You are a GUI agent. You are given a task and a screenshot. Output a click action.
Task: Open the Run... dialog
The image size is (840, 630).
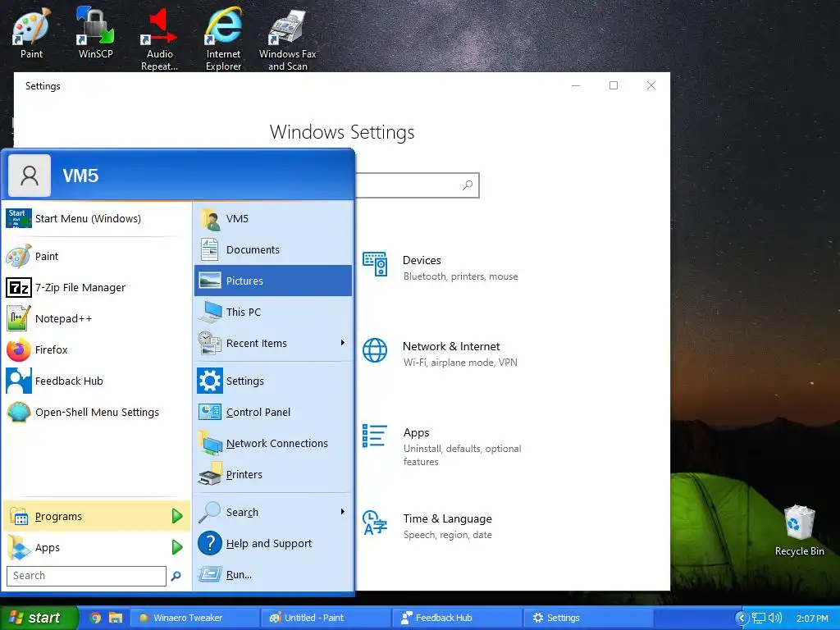tap(273, 574)
